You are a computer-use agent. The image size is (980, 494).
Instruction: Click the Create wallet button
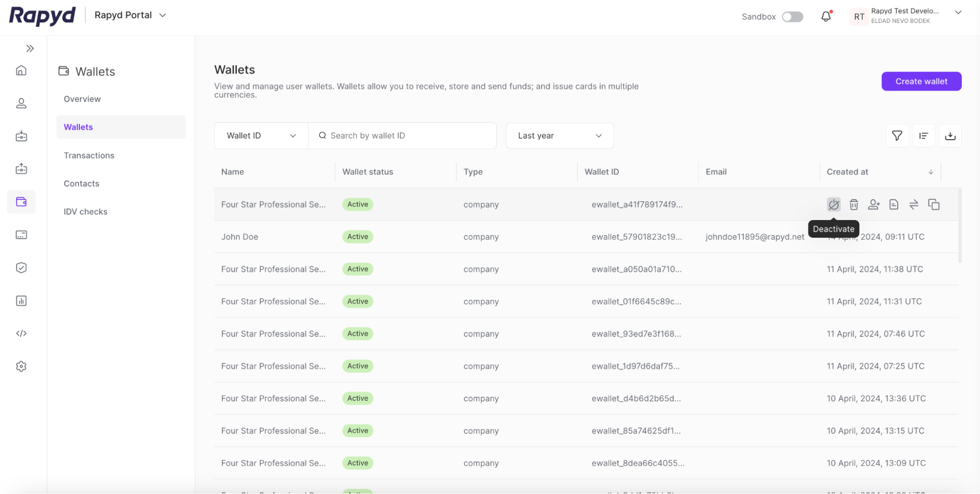tap(921, 81)
